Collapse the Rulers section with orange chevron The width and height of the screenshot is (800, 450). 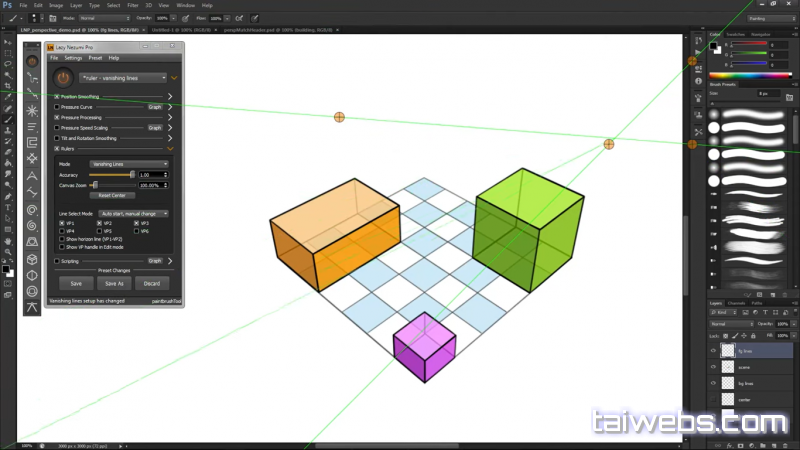(x=171, y=148)
